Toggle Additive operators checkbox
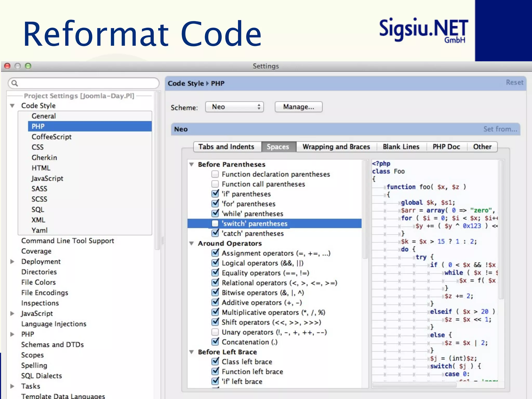The width and height of the screenshot is (532, 399). (215, 302)
